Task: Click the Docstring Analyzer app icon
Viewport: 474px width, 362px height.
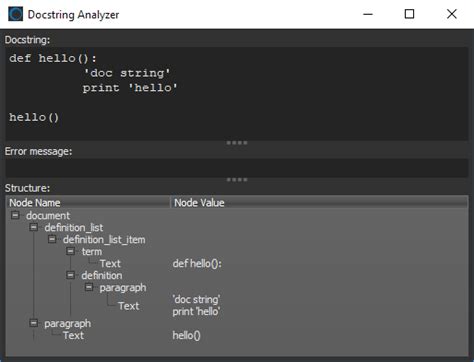Action: (x=15, y=14)
